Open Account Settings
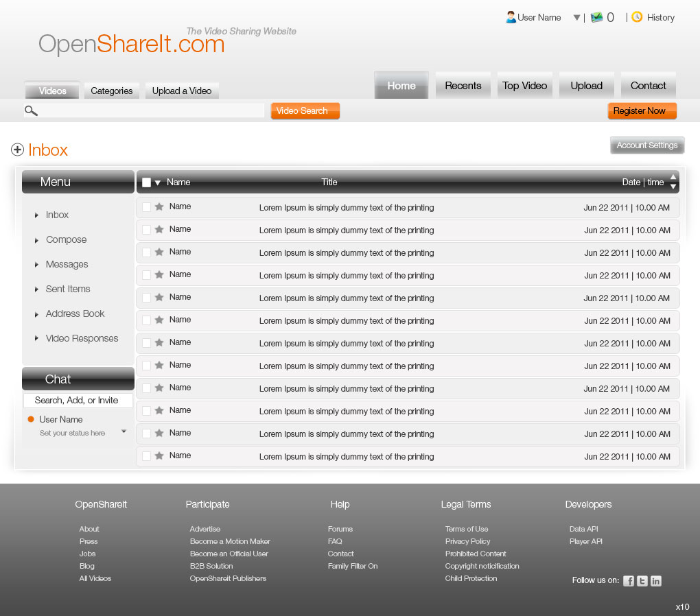 coord(647,145)
